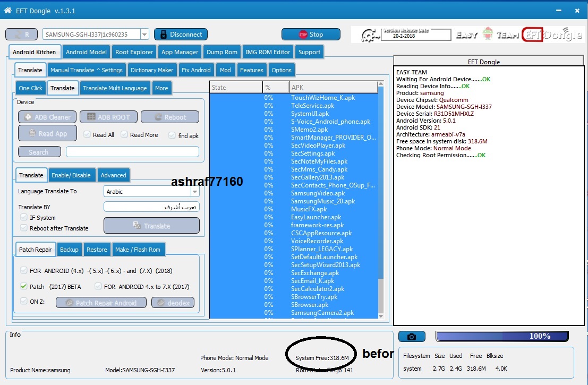This screenshot has width=588, height=385.
Task: Click the red Stop button
Action: (311, 34)
